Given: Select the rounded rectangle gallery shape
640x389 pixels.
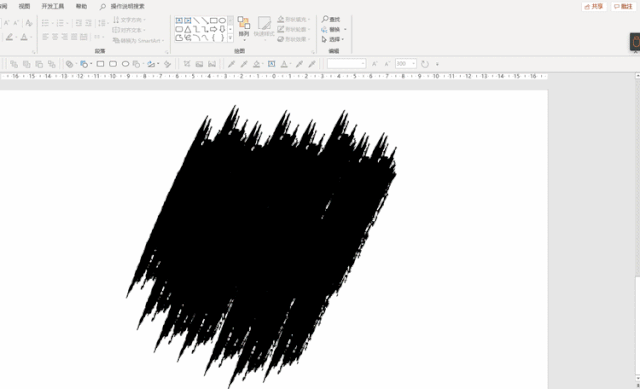Looking at the screenshot, I should [179, 29].
